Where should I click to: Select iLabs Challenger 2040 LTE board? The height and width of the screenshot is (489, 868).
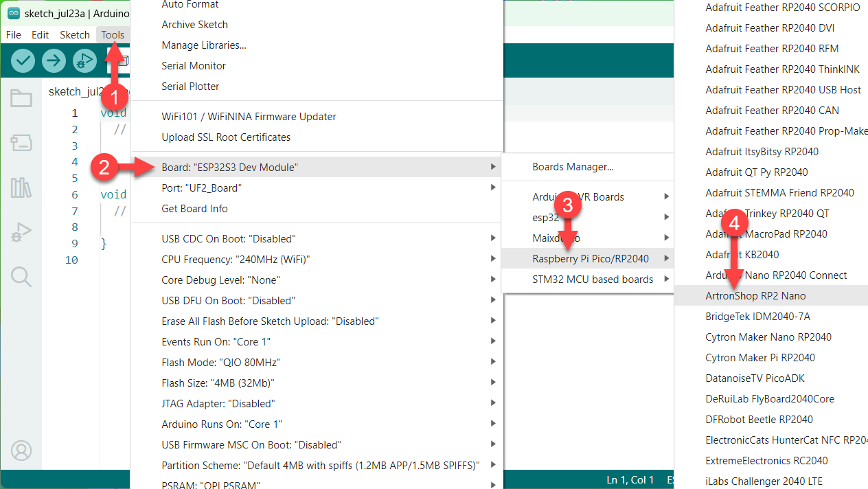click(x=772, y=481)
